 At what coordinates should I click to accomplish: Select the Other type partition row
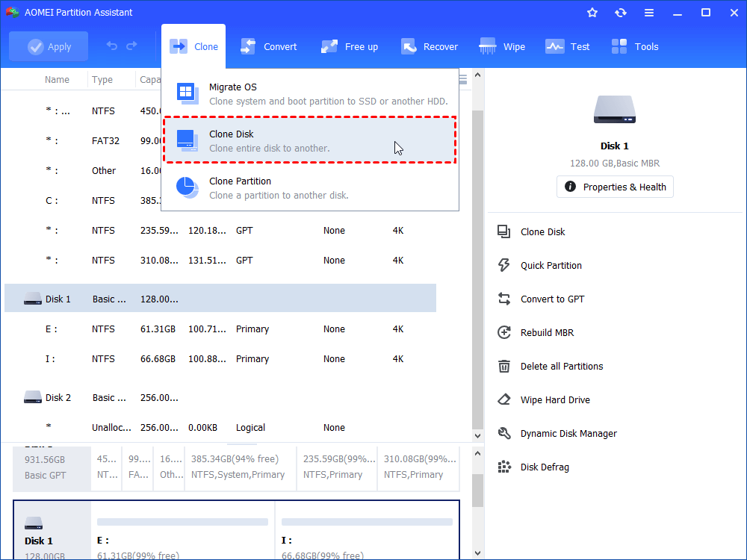[x=83, y=170]
